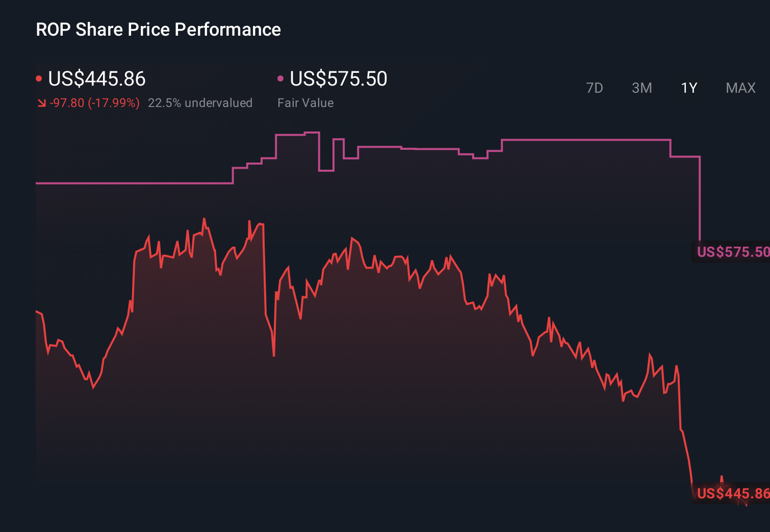Select the 1Y period option
Image resolution: width=770 pixels, height=532 pixels.
689,88
